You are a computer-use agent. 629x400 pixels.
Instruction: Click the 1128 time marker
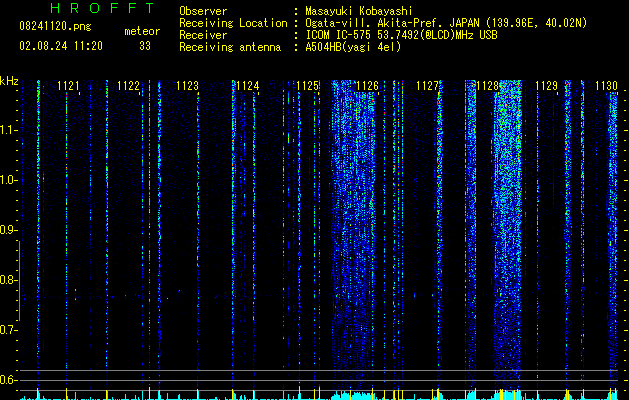[x=487, y=86]
